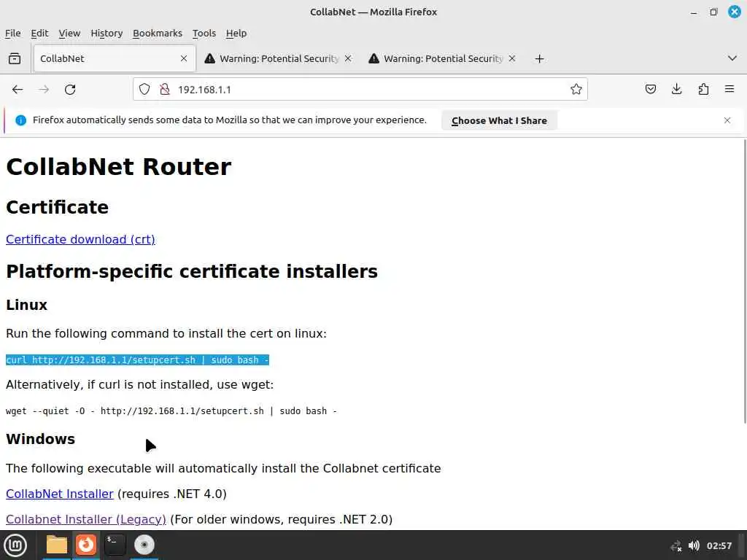Open the network status tray icon
Screen dimensions: 747x560
tap(676, 545)
